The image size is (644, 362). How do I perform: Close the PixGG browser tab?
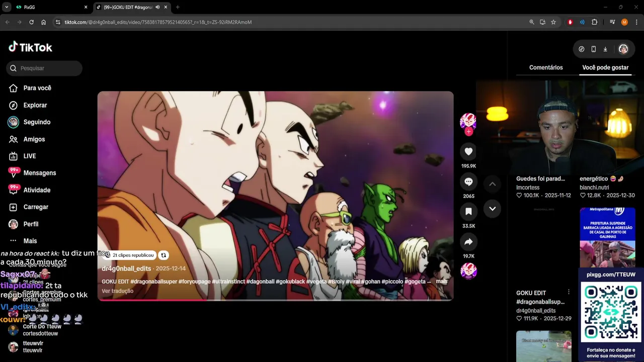[86, 7]
